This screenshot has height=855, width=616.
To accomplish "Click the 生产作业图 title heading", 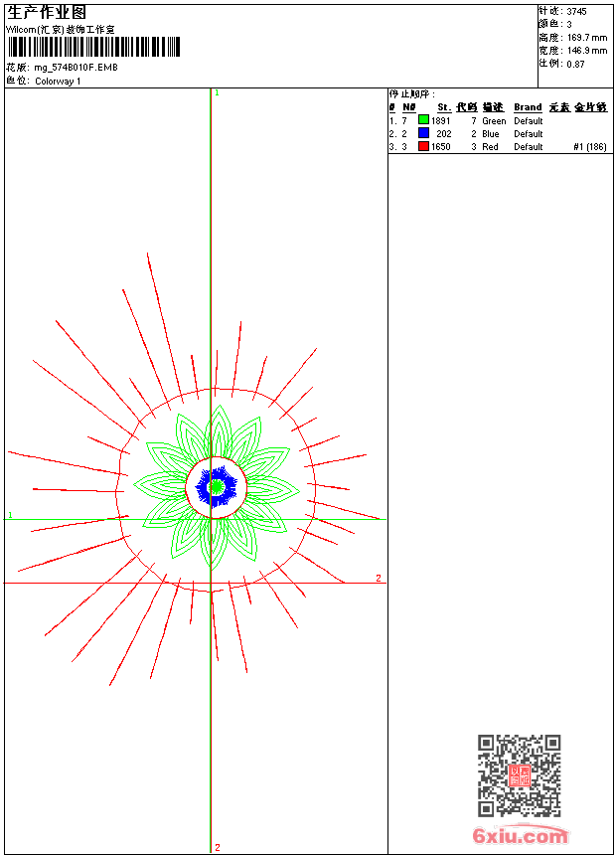I will tap(47, 12).
